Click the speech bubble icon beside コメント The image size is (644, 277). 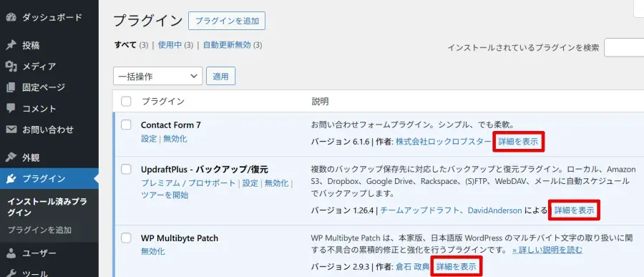click(11, 109)
